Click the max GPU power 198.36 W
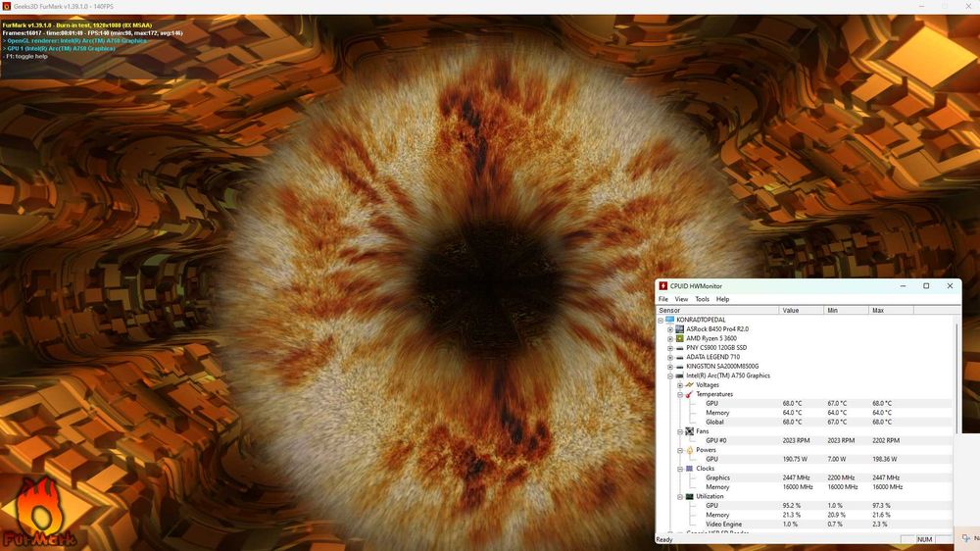Image resolution: width=980 pixels, height=551 pixels. pyautogui.click(x=885, y=459)
